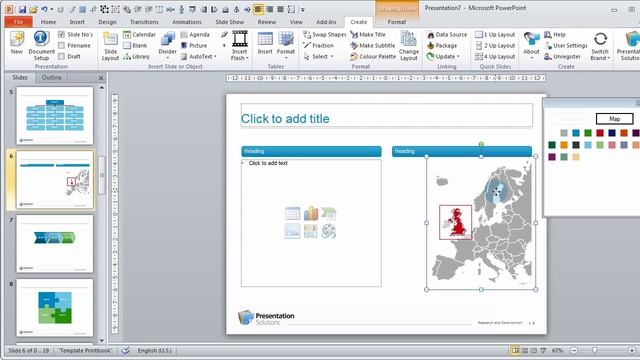
Task: Switch to the Design ribbon tab
Action: pyautogui.click(x=107, y=22)
